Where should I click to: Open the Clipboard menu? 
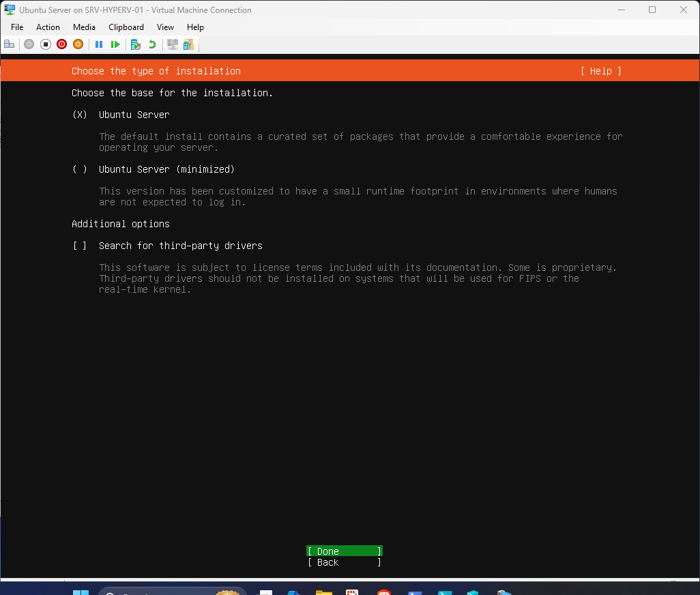pos(126,27)
